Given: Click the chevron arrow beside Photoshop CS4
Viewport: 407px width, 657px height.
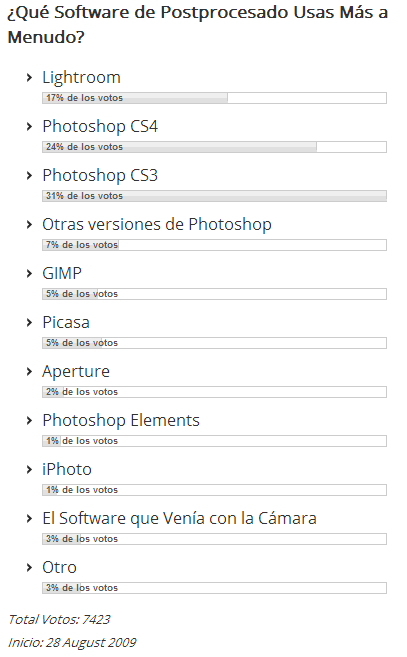Looking at the screenshot, I should [x=29, y=127].
